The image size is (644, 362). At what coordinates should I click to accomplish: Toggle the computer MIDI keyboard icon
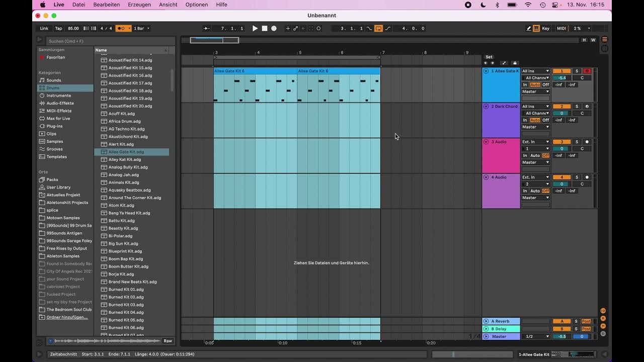(536, 29)
